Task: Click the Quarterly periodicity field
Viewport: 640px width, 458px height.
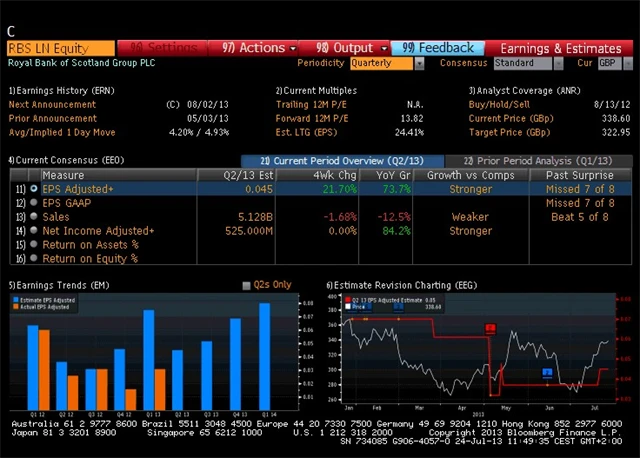Action: (381, 63)
